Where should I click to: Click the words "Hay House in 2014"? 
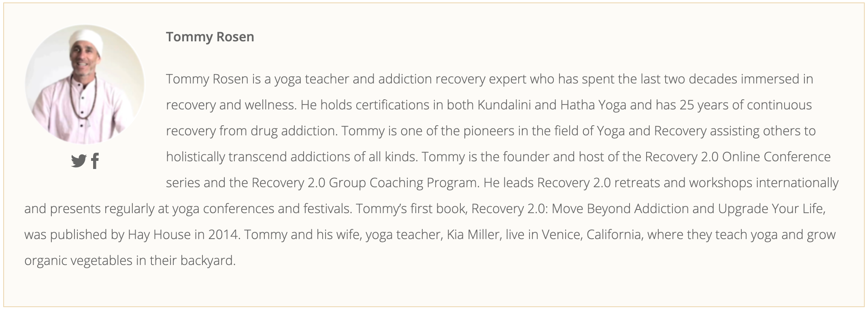tap(183, 235)
